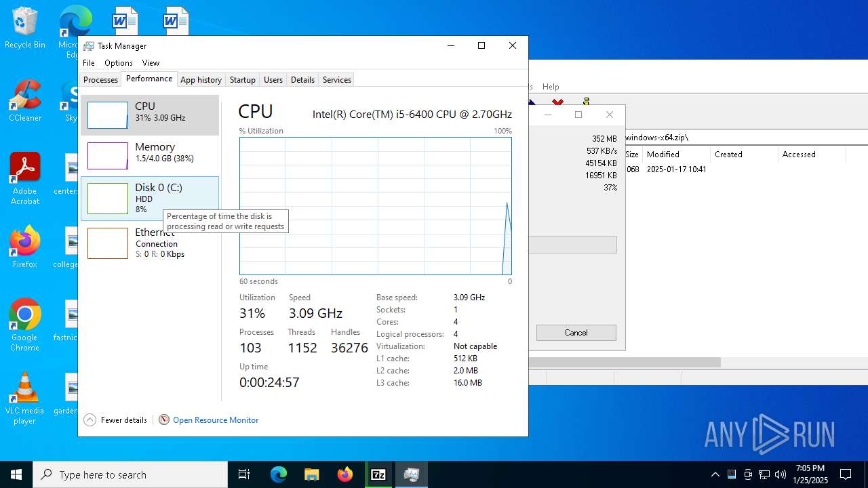Collapse Task Manager with Fewer details

(x=115, y=420)
